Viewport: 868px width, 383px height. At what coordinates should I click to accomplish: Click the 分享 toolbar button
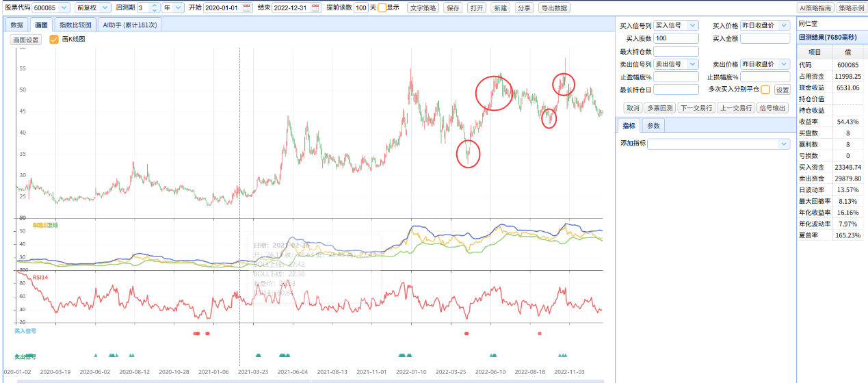[523, 8]
